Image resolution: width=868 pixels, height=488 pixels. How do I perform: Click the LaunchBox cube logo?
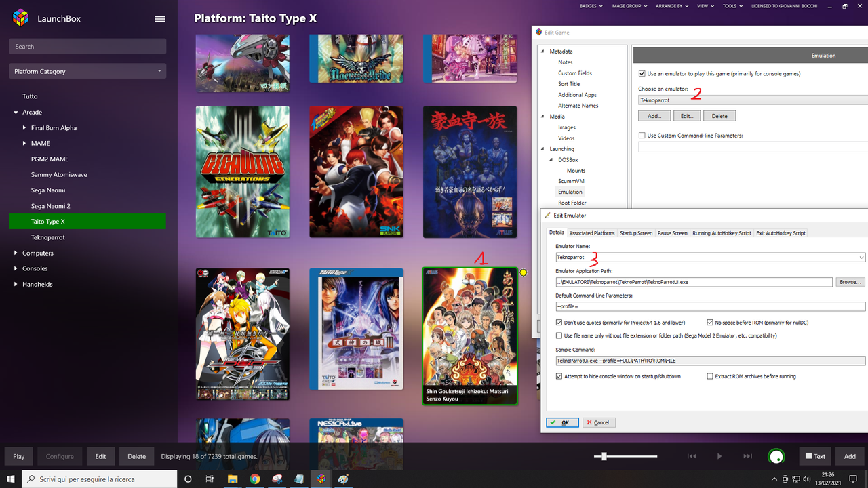click(x=21, y=18)
